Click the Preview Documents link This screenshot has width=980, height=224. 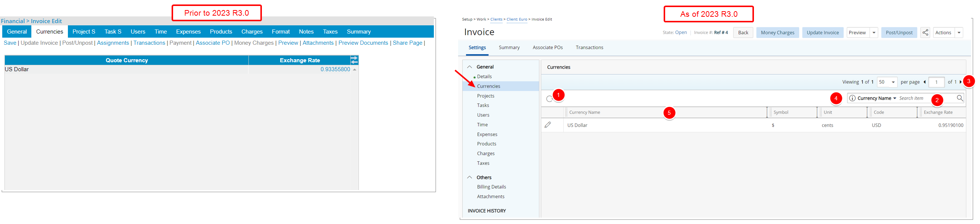coord(363,43)
